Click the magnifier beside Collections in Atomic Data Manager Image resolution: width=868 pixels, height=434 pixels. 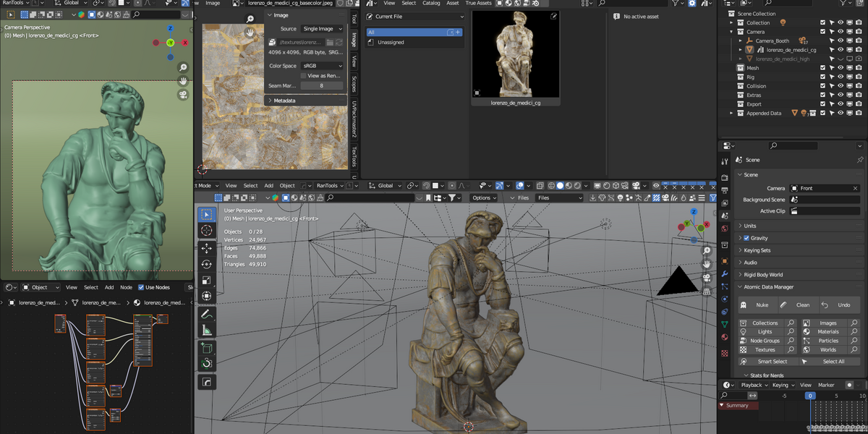(791, 323)
